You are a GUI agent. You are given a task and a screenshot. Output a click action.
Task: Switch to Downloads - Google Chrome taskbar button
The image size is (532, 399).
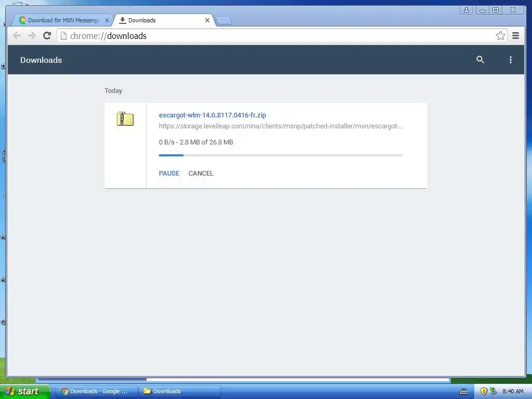coord(96,391)
